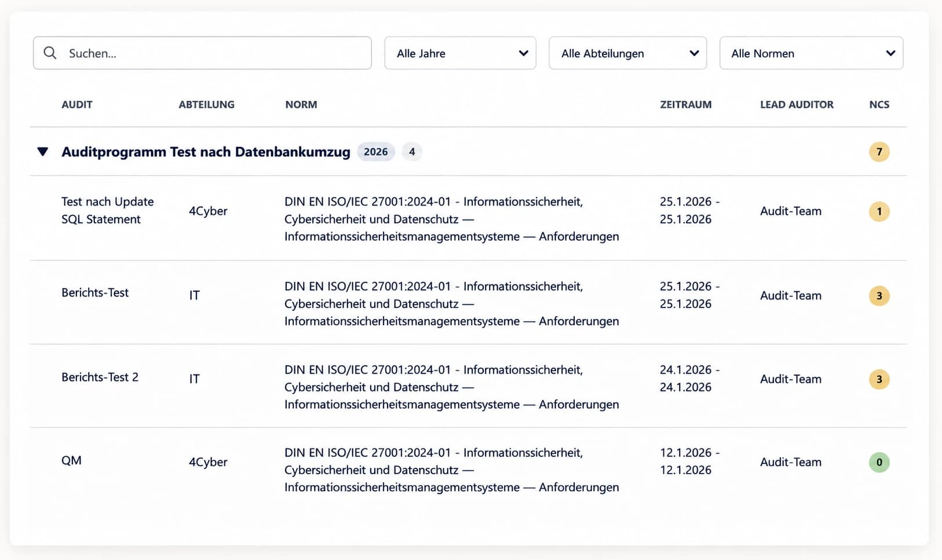
Task: Click IT department in Berichts-Test 2 row
Action: click(194, 379)
